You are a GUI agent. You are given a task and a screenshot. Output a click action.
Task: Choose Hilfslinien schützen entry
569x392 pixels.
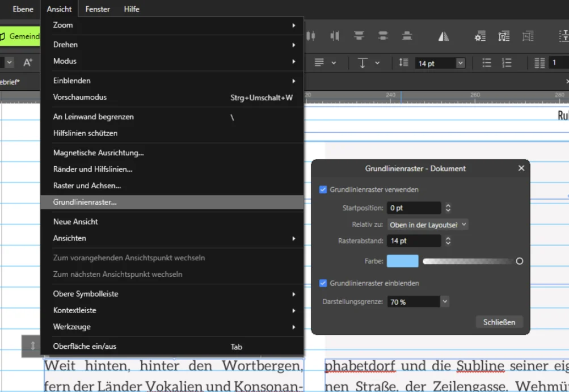coord(172,133)
